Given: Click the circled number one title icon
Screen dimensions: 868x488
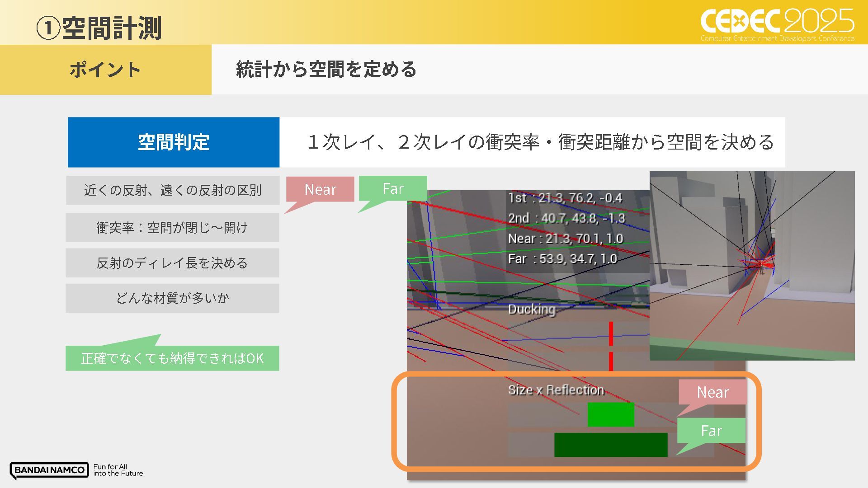Looking at the screenshot, I should pos(47,28).
